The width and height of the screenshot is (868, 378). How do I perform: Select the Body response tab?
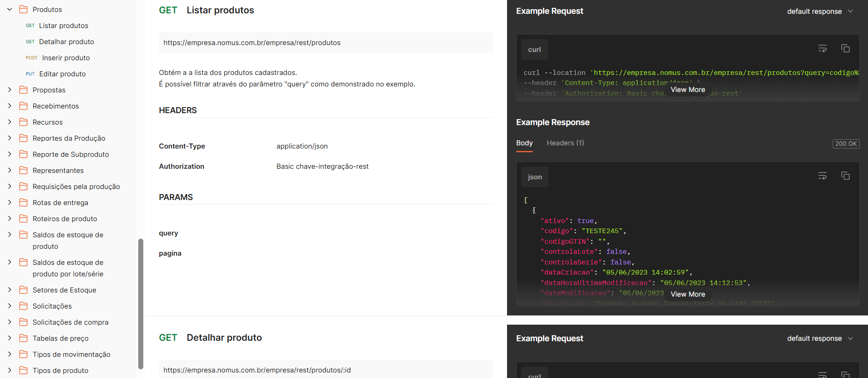pos(524,143)
